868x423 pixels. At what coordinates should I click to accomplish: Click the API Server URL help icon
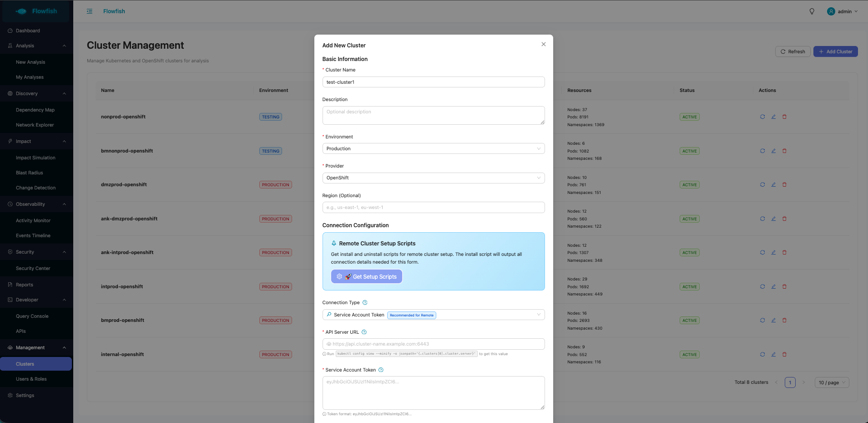pos(364,332)
